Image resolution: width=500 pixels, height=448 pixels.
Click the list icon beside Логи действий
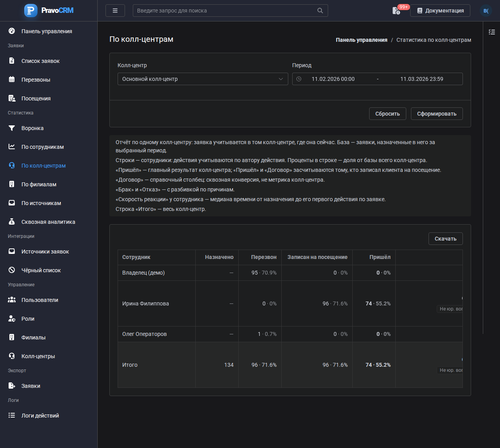12,416
